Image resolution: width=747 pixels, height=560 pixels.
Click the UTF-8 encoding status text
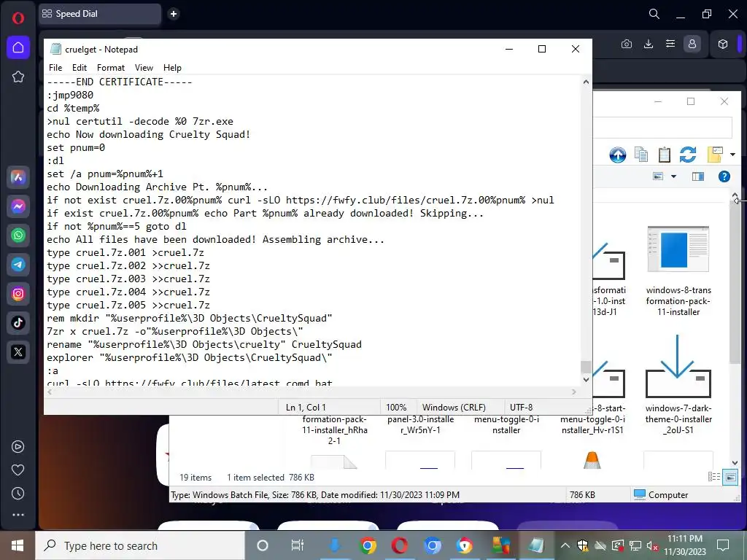(521, 408)
